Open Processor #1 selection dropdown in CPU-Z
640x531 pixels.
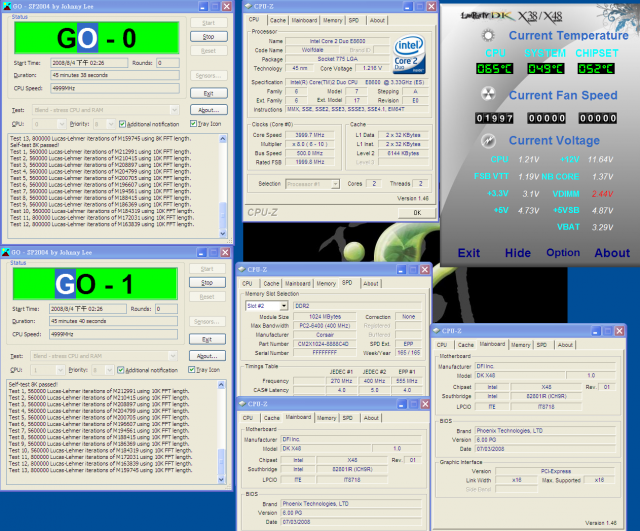pos(335,184)
